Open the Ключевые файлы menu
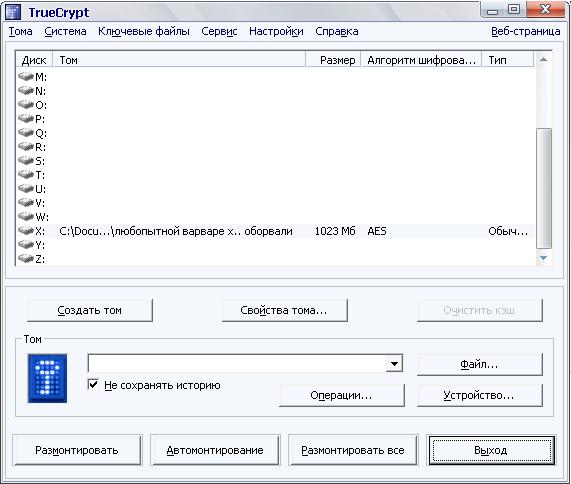571x484 pixels. (144, 32)
